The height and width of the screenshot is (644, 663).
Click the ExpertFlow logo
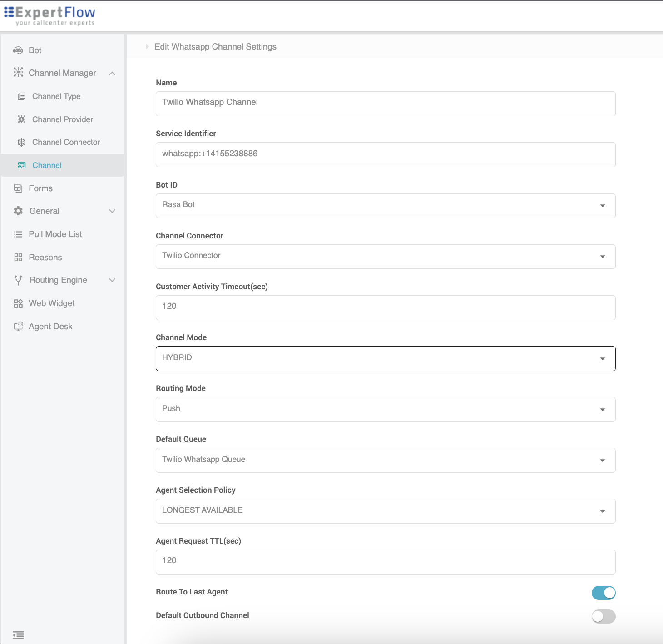[x=50, y=16]
